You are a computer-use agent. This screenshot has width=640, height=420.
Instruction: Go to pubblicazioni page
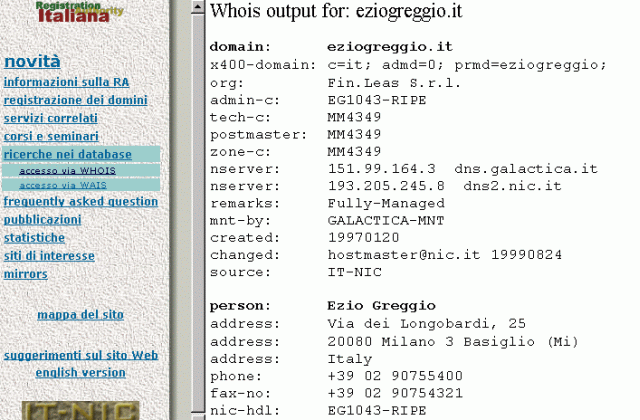click(42, 220)
